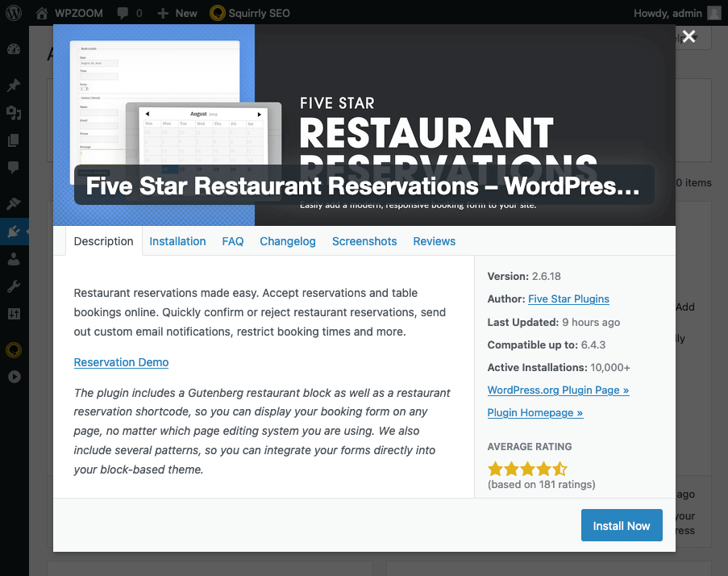
Task: Click the star rating display
Action: pyautogui.click(x=528, y=470)
